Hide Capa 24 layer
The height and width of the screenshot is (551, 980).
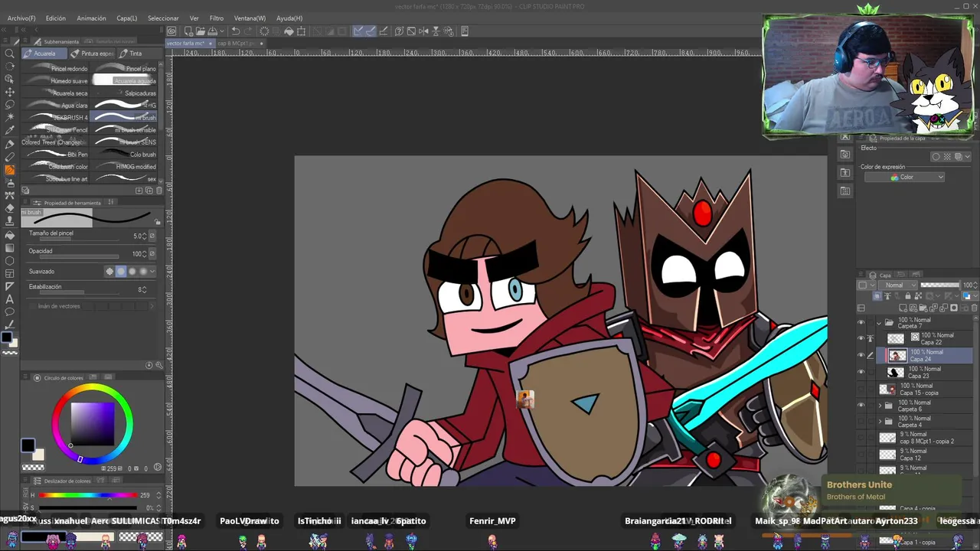click(x=861, y=355)
